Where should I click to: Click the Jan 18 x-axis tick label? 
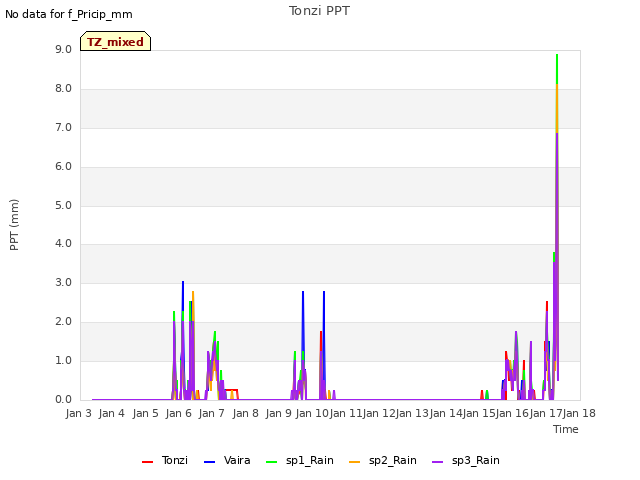pyautogui.click(x=579, y=413)
